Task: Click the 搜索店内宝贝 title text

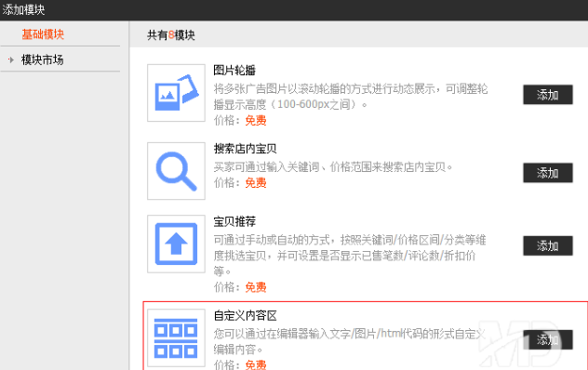Action: (x=245, y=149)
